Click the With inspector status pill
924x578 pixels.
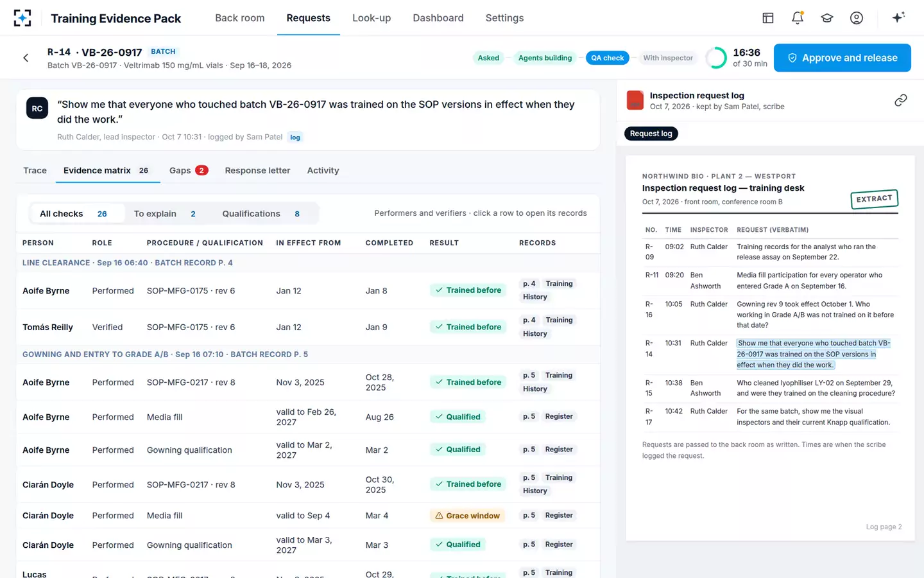click(x=668, y=58)
